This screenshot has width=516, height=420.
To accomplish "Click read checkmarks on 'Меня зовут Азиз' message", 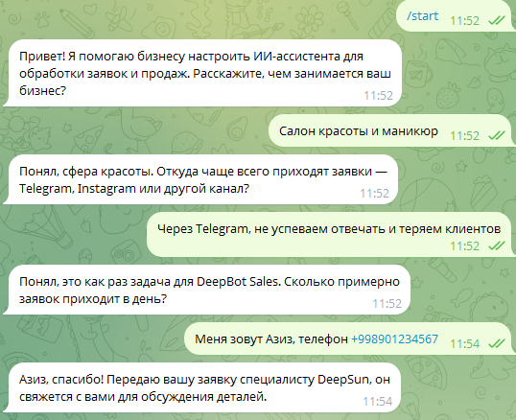I will tap(497, 343).
